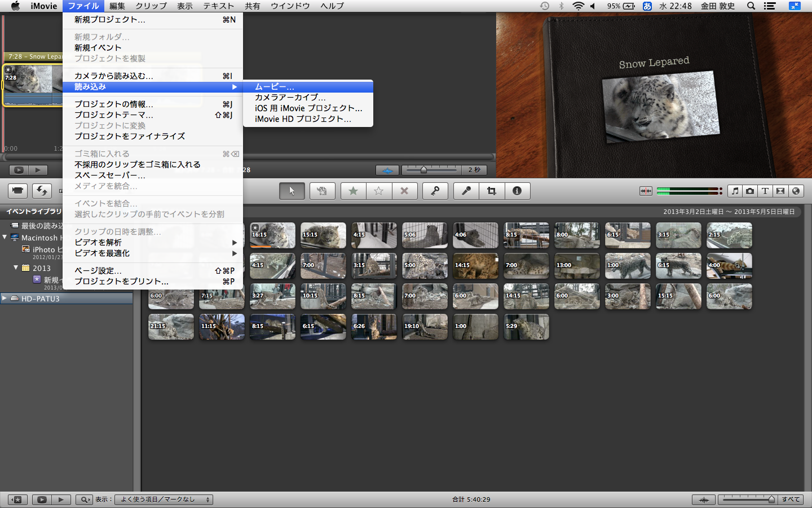Open the photo browser camera icon
Viewport: 812px width, 508px height.
(750, 191)
